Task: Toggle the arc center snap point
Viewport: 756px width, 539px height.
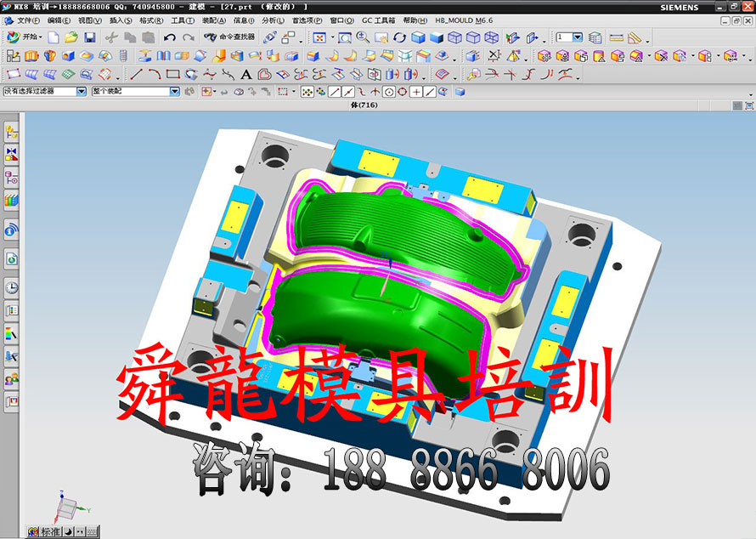Action: 389,92
